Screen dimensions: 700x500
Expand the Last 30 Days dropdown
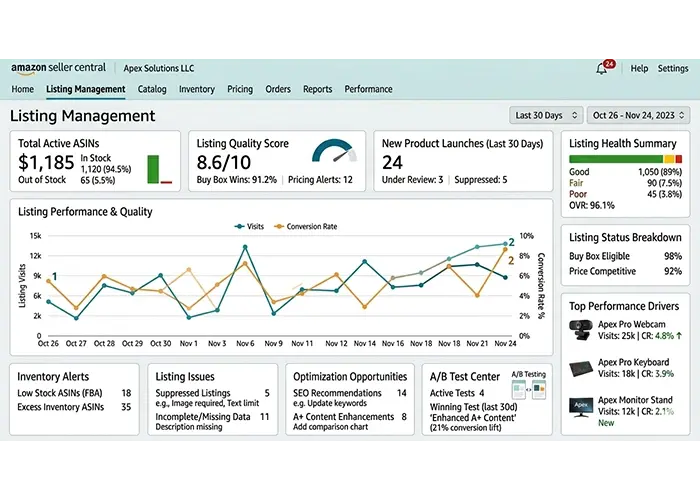click(546, 115)
